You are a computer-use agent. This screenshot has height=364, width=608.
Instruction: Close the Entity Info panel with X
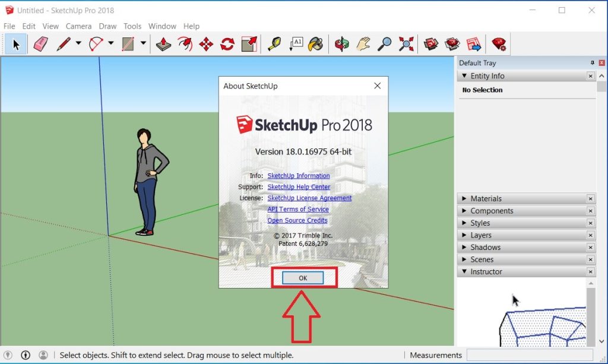(591, 76)
